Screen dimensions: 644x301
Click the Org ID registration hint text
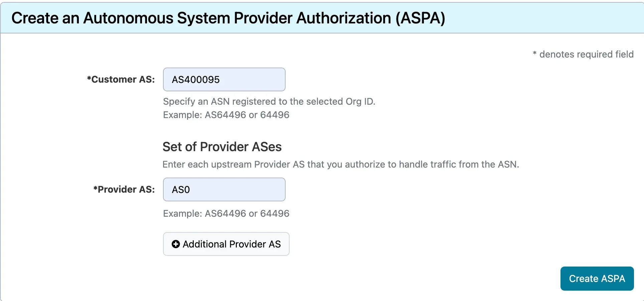point(269,101)
